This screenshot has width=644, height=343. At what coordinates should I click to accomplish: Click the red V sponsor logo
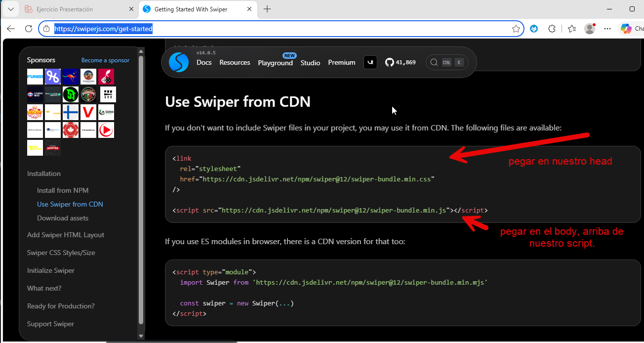click(88, 112)
